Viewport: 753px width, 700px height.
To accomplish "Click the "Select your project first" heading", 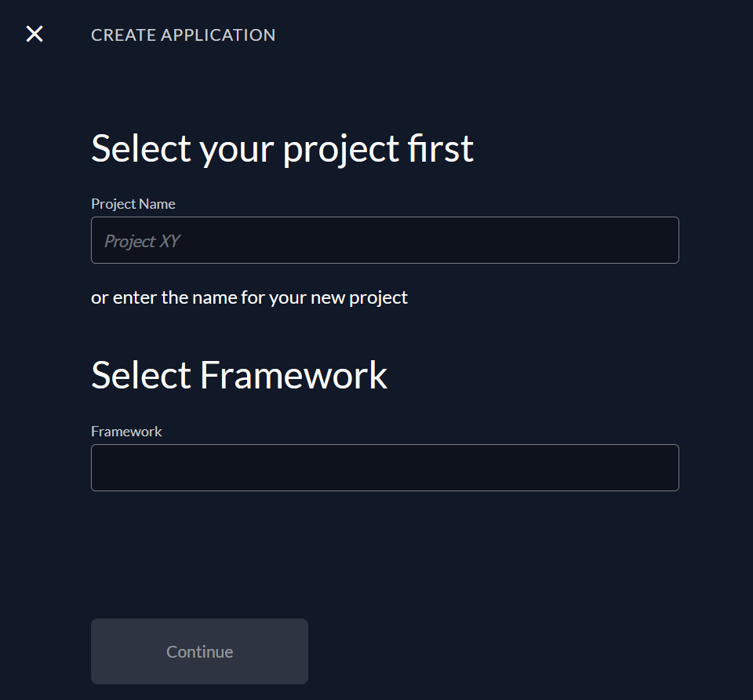I will (282, 148).
